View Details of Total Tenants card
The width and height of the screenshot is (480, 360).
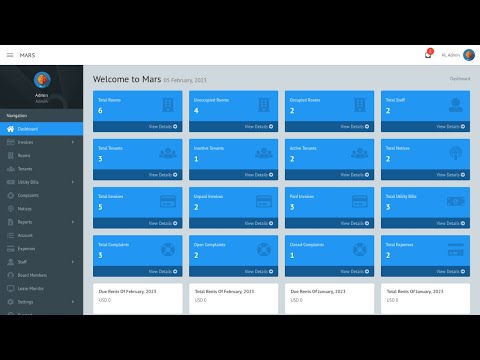[x=163, y=175]
